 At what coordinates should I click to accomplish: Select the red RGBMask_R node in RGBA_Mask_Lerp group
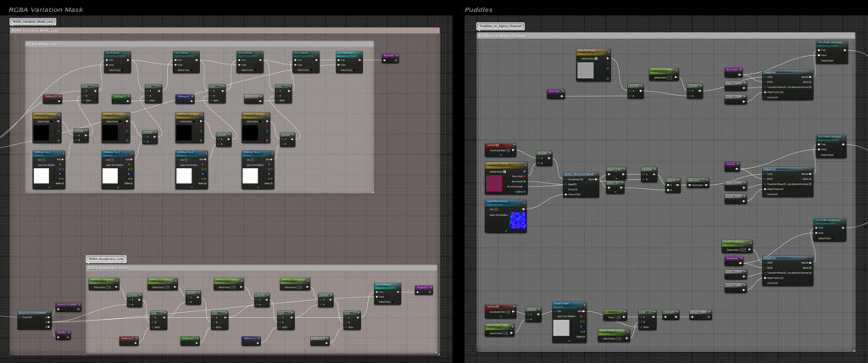pos(53,98)
